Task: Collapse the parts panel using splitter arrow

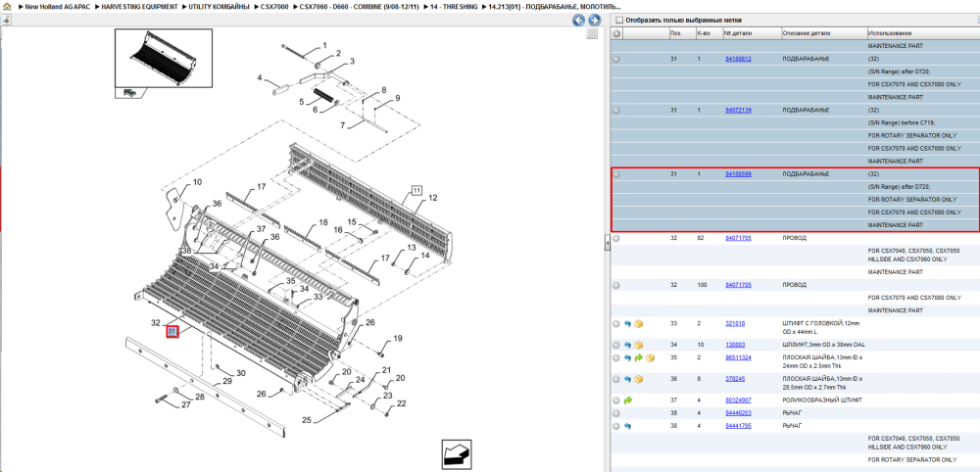Action: [607, 244]
